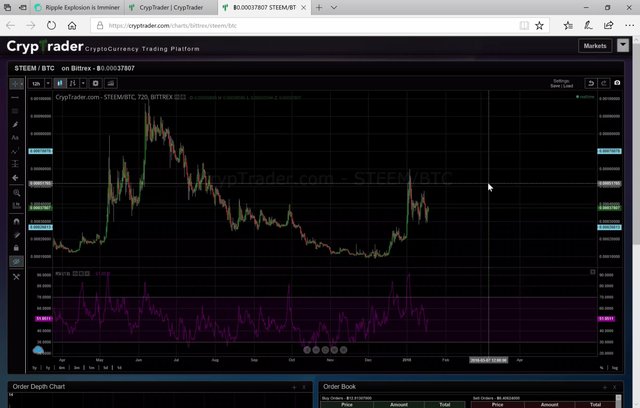Open the indicators button
The height and width of the screenshot is (408, 640).
pyautogui.click(x=111, y=84)
